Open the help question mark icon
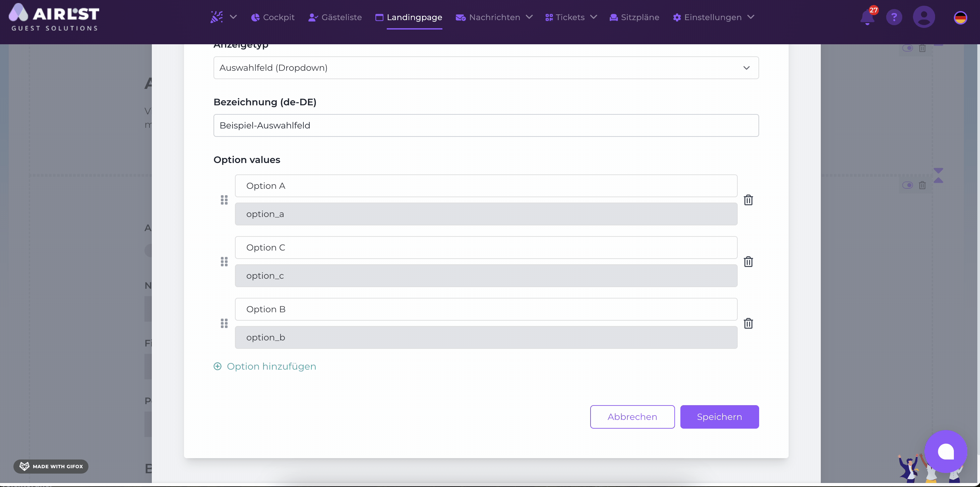Image resolution: width=980 pixels, height=487 pixels. click(x=894, y=17)
